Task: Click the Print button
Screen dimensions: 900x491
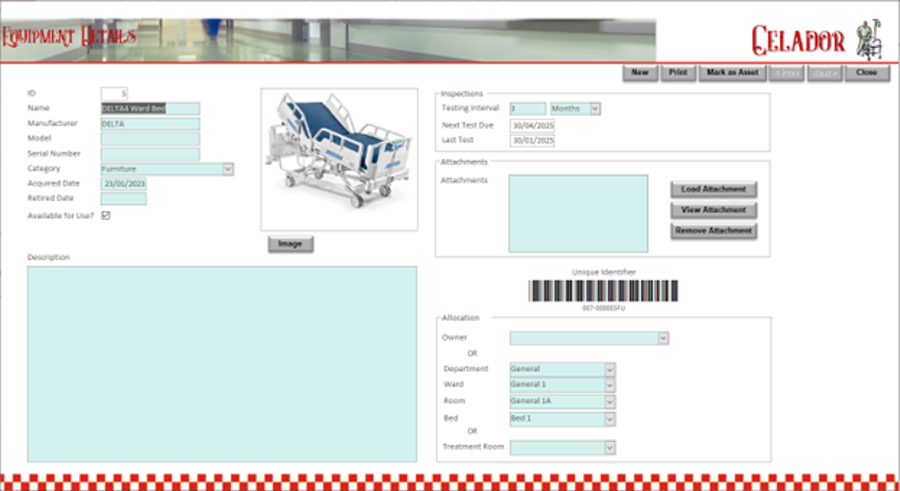Action: (677, 73)
